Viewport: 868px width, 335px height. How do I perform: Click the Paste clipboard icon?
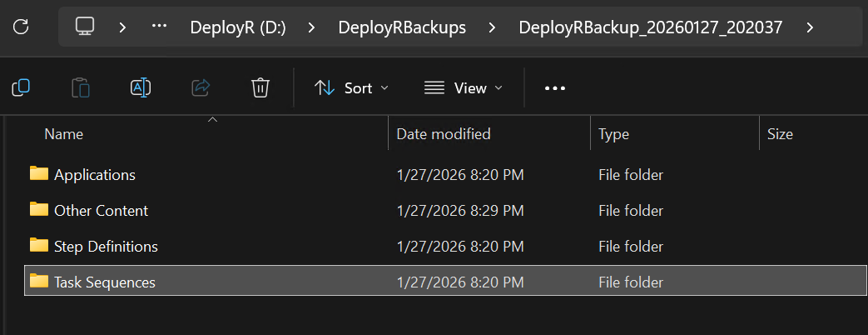click(81, 87)
